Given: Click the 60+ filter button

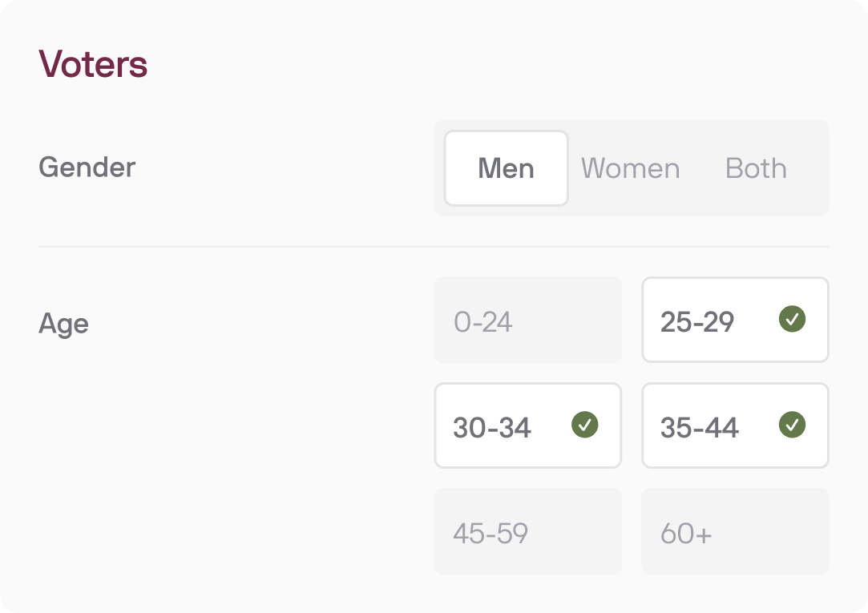Looking at the screenshot, I should 735,530.
